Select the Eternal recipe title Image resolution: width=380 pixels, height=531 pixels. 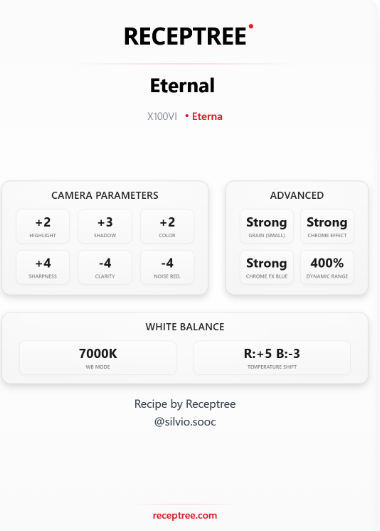click(182, 85)
